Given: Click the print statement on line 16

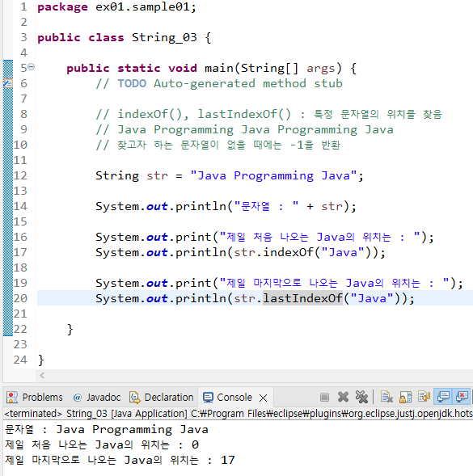Looking at the screenshot, I should (264, 237).
